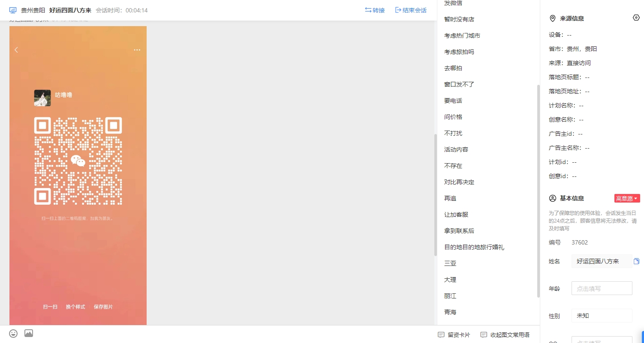Select the 对比再决定 quick reply
644x343 pixels.
[459, 182]
